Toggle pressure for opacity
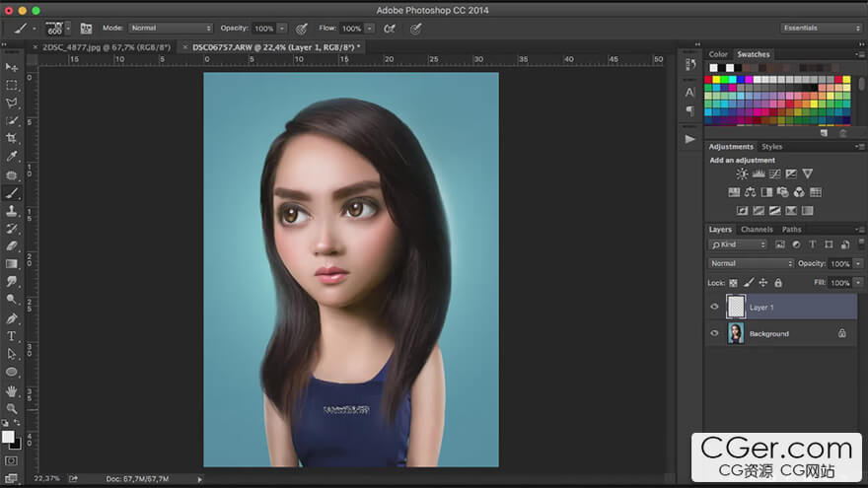The image size is (868, 488). click(302, 29)
